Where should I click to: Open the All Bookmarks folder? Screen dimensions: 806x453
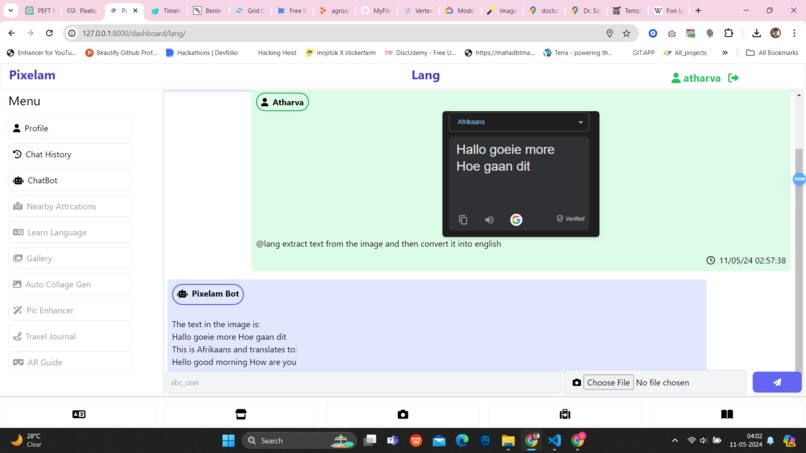[772, 52]
